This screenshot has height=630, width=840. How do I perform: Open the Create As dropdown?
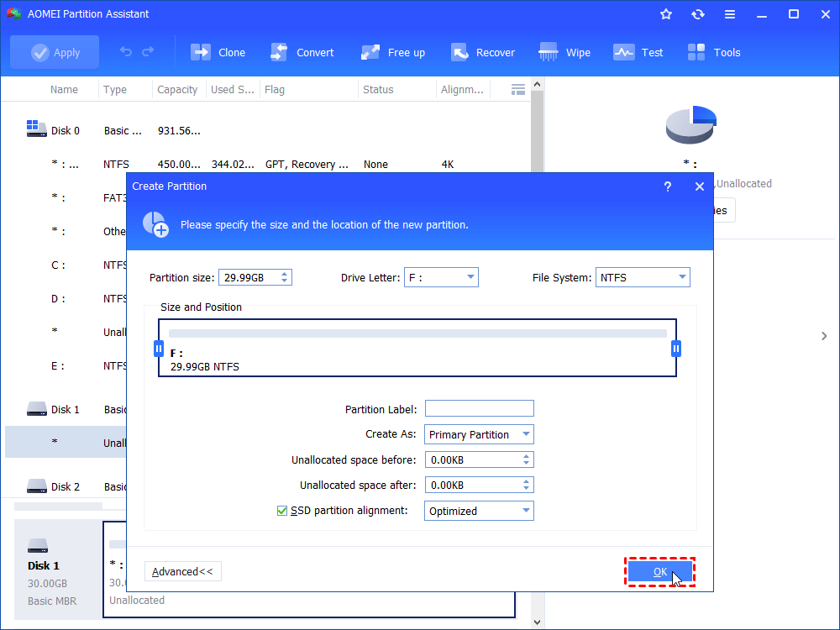(x=479, y=434)
